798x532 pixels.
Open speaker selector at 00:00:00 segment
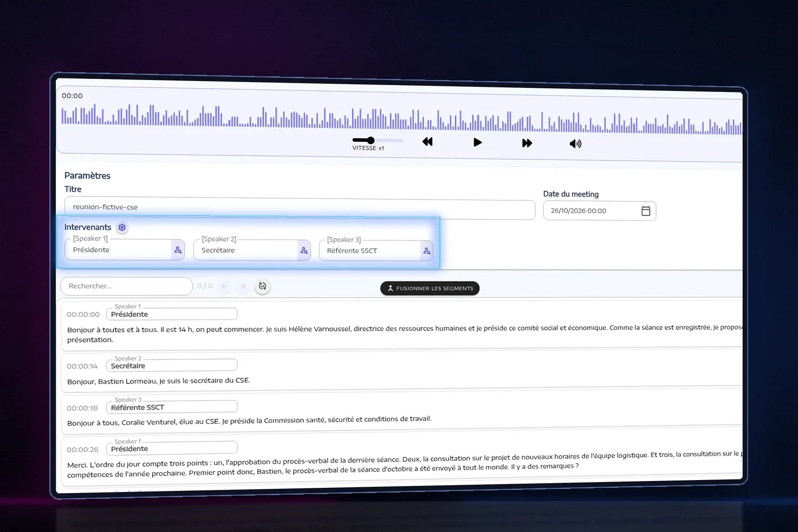tap(172, 314)
